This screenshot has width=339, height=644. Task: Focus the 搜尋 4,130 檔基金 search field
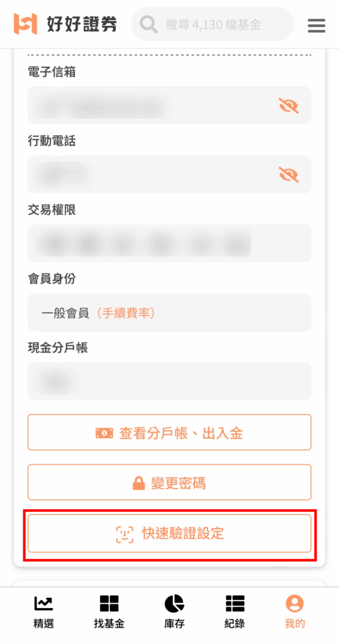click(213, 24)
